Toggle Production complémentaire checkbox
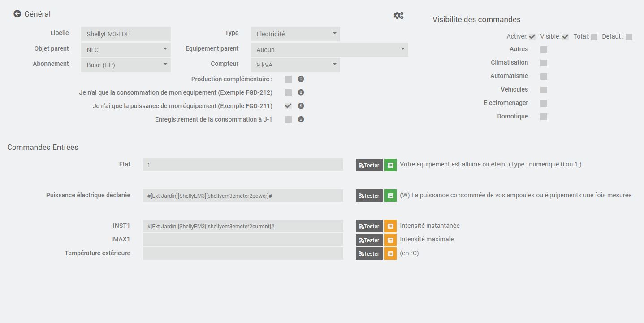Image resolution: width=644 pixels, height=323 pixels. [288, 79]
